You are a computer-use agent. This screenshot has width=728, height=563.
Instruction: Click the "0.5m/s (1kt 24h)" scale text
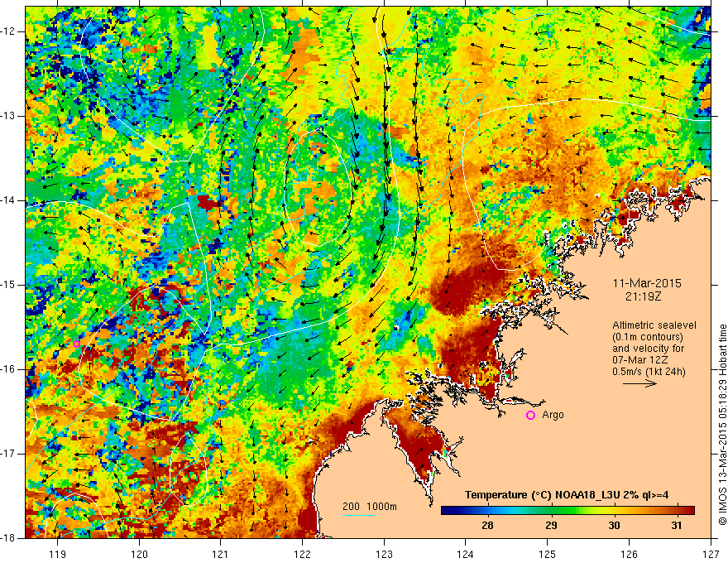(x=649, y=372)
